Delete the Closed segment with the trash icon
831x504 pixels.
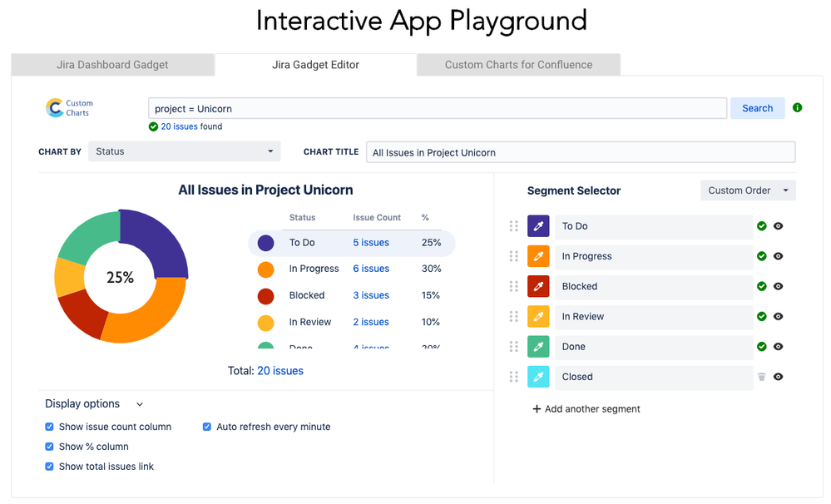(762, 377)
